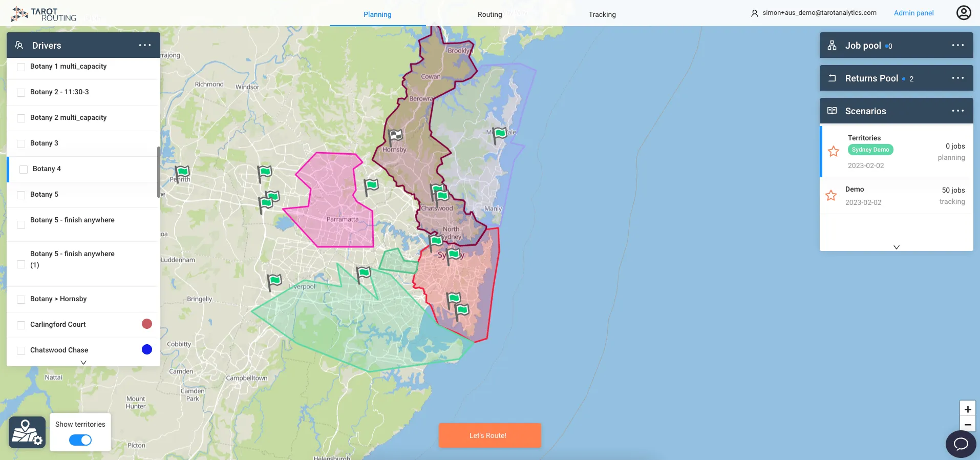Click the Sydney Demo tag
This screenshot has height=460, width=980.
coord(870,150)
